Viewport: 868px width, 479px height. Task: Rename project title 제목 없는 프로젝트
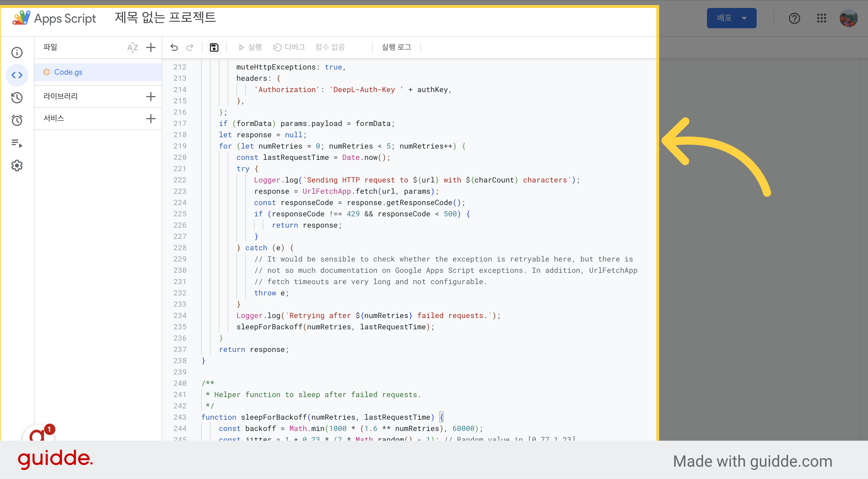[165, 18]
